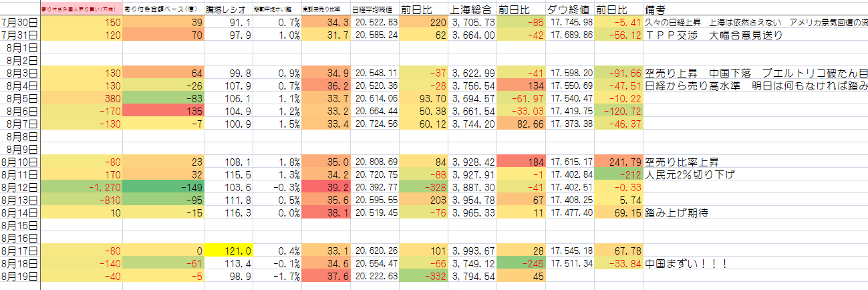Click the 7月30日 date cell

(20, 23)
